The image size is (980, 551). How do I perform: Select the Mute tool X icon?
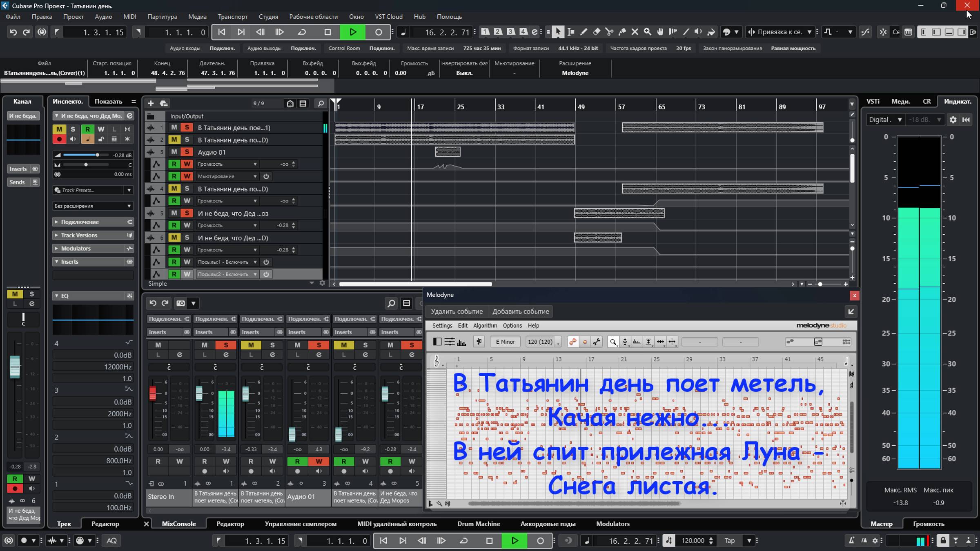pyautogui.click(x=635, y=32)
